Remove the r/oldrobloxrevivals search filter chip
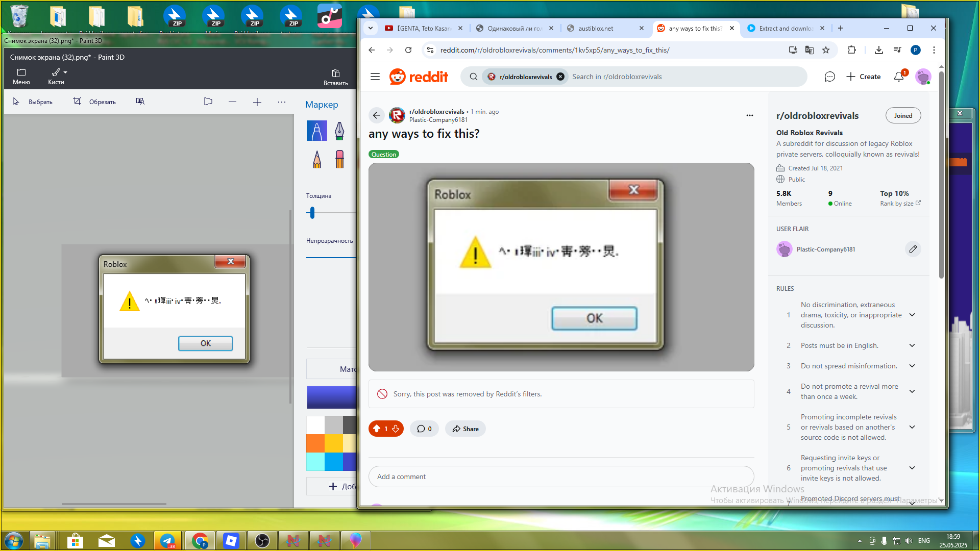 click(x=560, y=77)
